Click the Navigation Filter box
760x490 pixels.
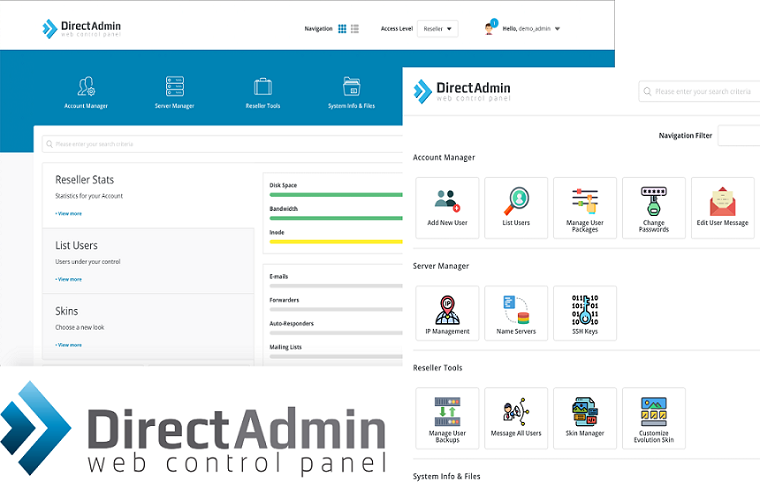pos(739,135)
